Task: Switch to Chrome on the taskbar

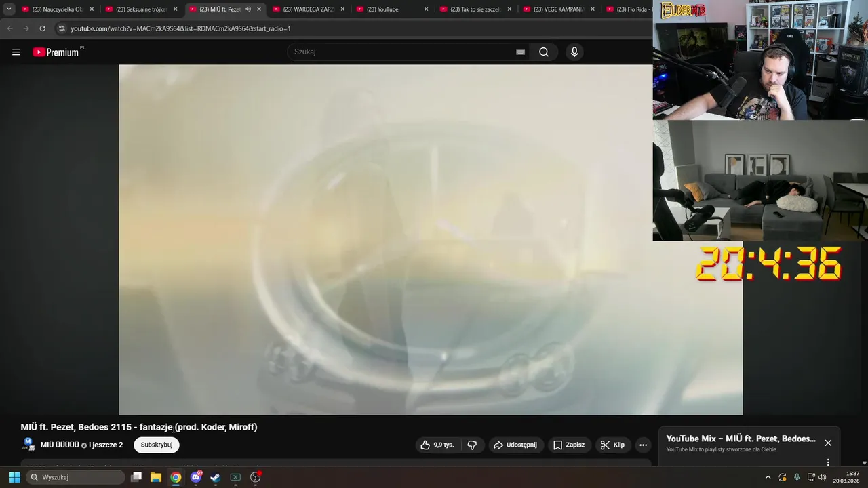Action: pyautogui.click(x=176, y=477)
